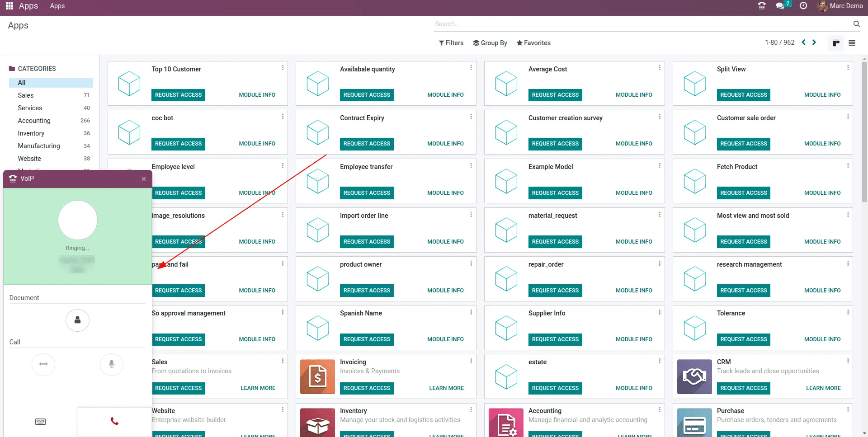Request access for Average Cost
Viewport: 868px width, 437px height.
point(555,95)
